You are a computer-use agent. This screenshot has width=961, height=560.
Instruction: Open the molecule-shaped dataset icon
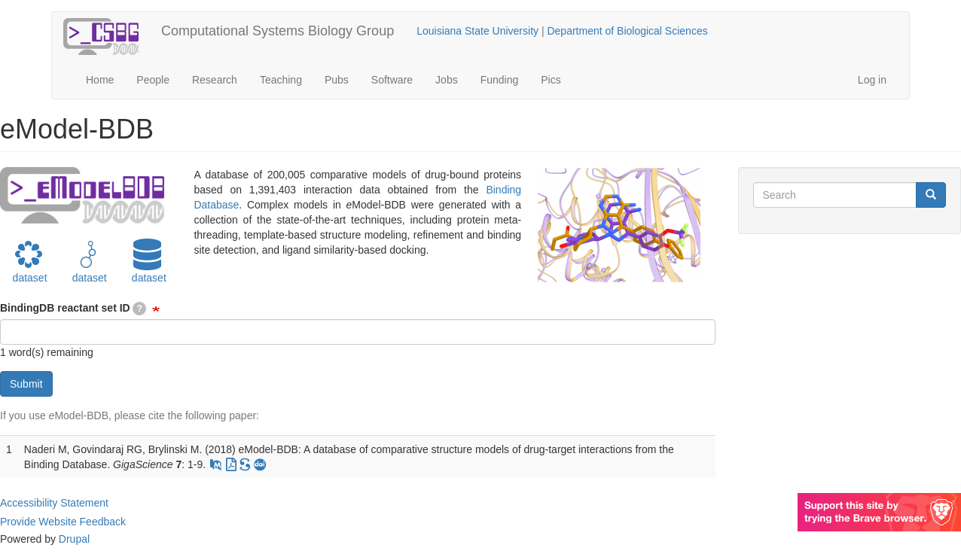pyautogui.click(x=88, y=254)
